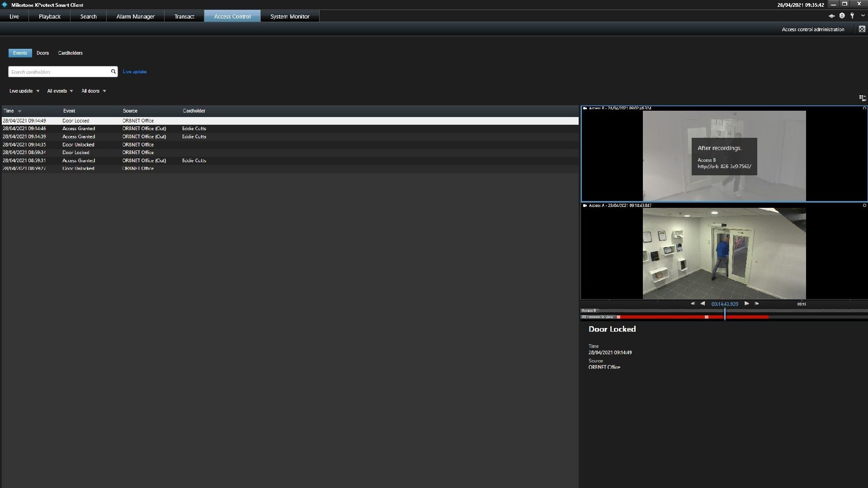
Task: Click ORBNET Office (Out) in the 09:14:39 row
Action: (144, 136)
